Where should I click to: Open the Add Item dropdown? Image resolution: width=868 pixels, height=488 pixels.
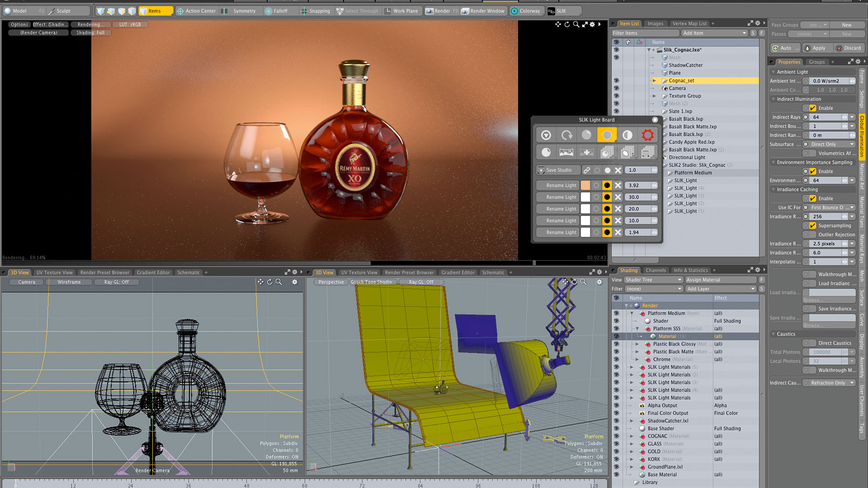click(x=715, y=33)
